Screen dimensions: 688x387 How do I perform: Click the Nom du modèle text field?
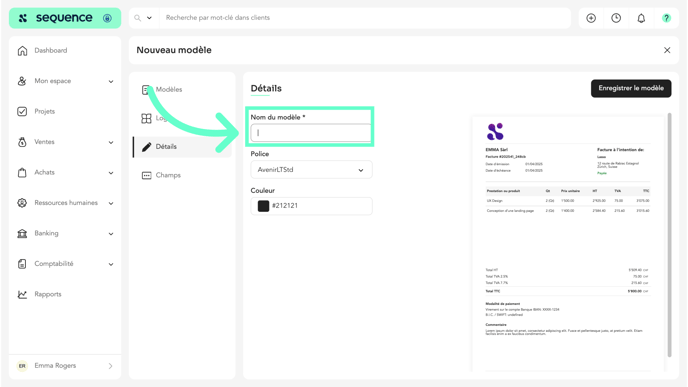click(x=311, y=133)
